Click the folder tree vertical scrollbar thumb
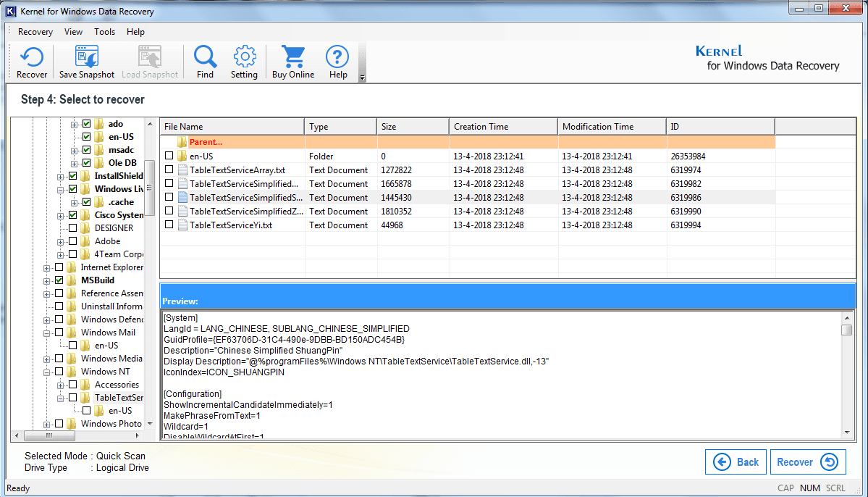This screenshot has height=497, width=868. point(149,187)
